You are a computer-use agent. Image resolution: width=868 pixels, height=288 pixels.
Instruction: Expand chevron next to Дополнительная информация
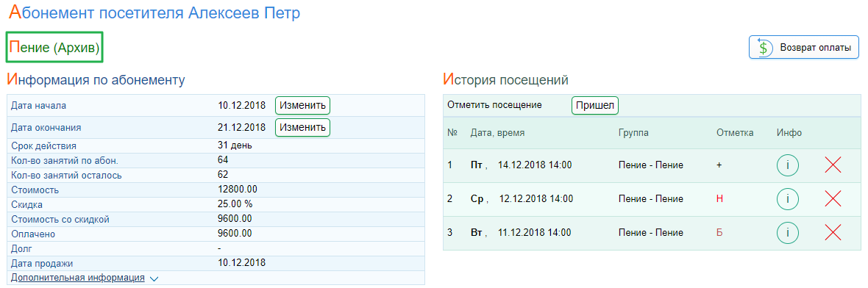(154, 278)
